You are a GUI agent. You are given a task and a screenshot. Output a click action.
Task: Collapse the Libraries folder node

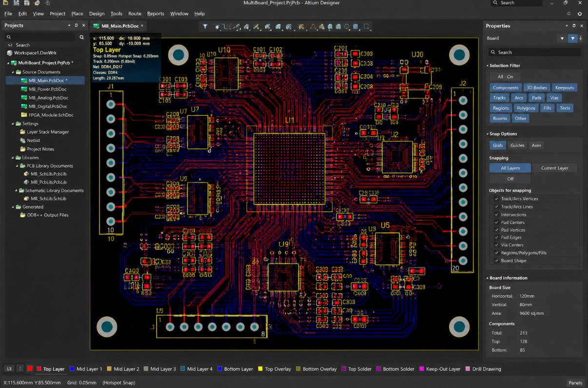click(13, 158)
